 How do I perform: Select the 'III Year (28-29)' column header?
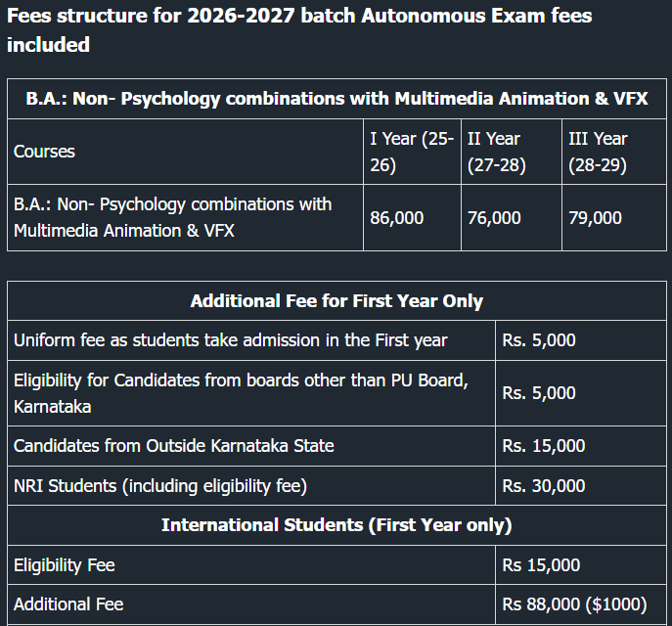coord(598,152)
